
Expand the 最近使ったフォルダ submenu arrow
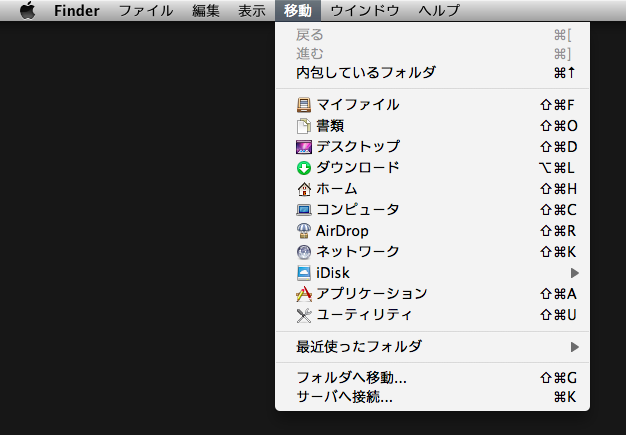574,347
